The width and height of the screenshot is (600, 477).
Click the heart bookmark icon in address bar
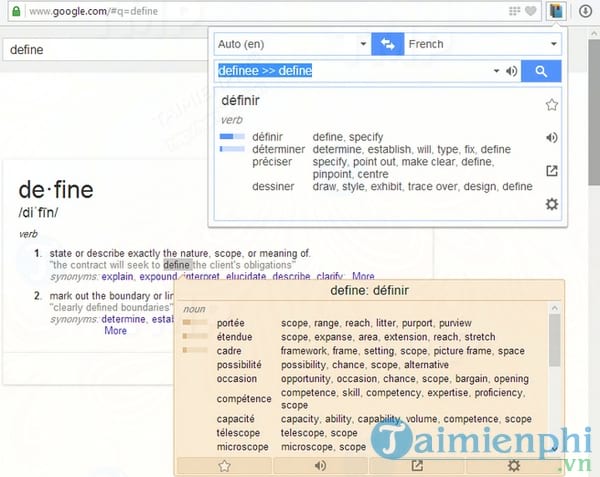pos(531,11)
